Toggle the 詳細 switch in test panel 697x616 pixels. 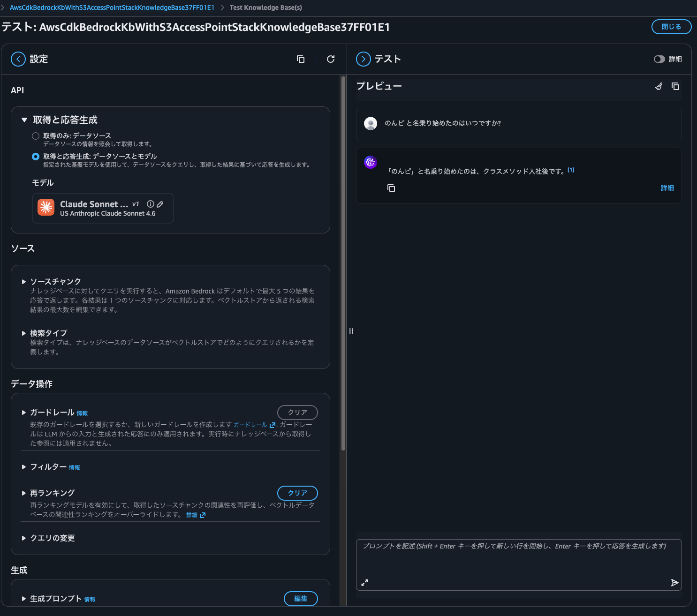point(659,59)
